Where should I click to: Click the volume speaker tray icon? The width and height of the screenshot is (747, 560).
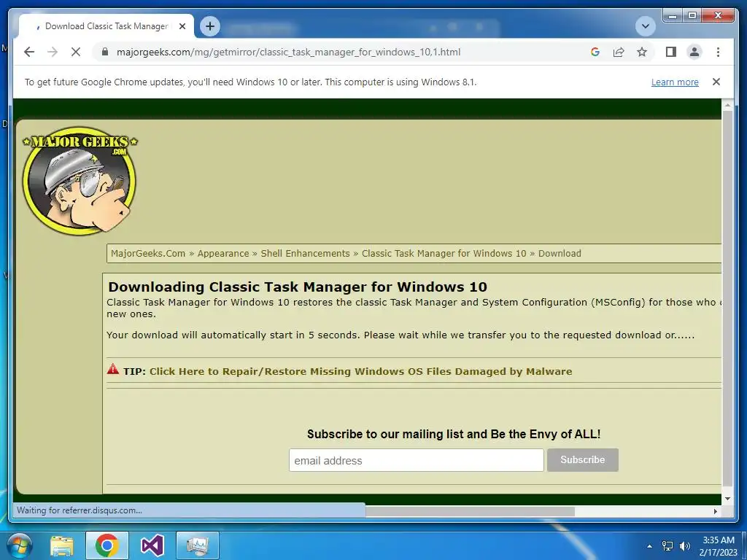point(684,545)
